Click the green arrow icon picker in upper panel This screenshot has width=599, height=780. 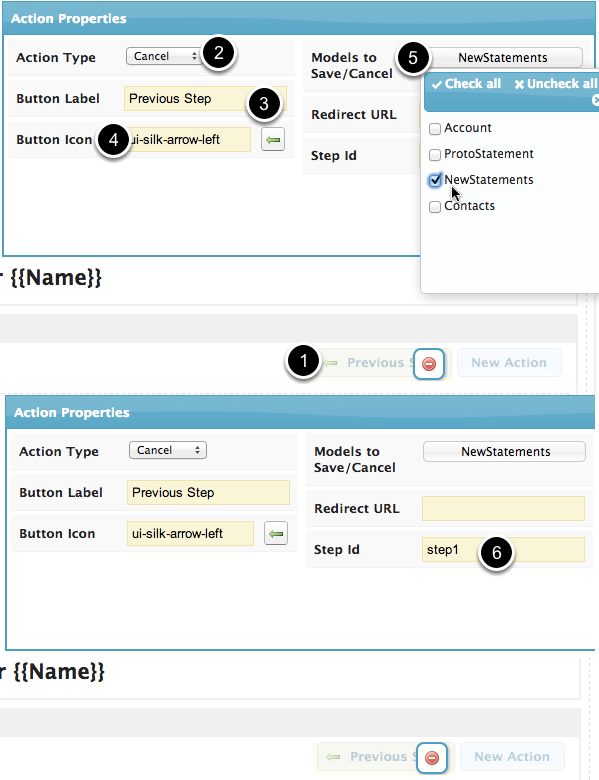273,139
